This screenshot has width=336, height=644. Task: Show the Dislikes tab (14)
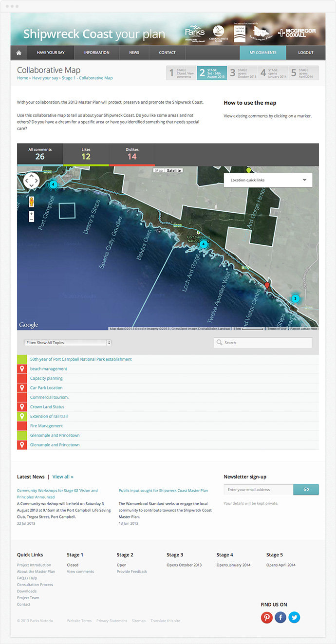[x=132, y=154]
